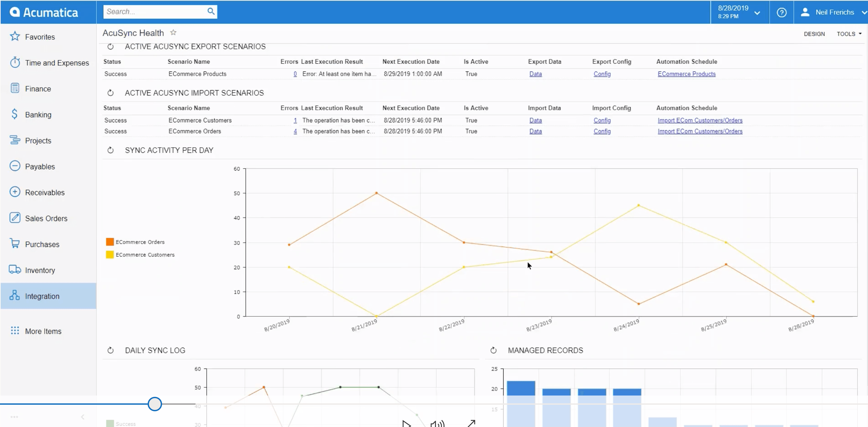Click the refresh icon next to Sync Activity Per Day
The height and width of the screenshot is (427, 868).
pyautogui.click(x=110, y=151)
